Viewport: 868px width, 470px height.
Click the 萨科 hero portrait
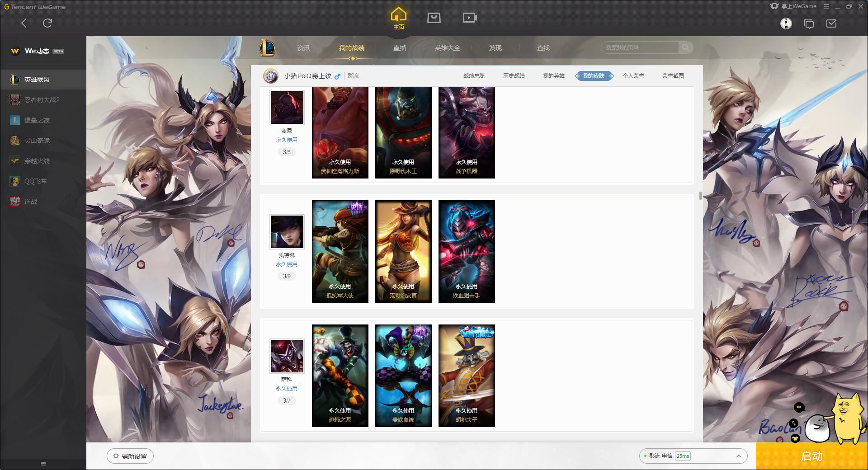click(x=287, y=356)
